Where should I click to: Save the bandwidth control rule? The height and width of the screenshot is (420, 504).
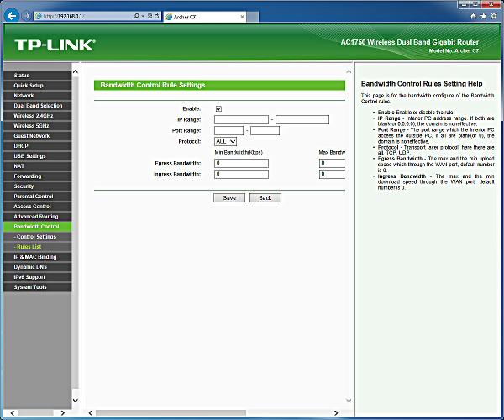tap(229, 198)
